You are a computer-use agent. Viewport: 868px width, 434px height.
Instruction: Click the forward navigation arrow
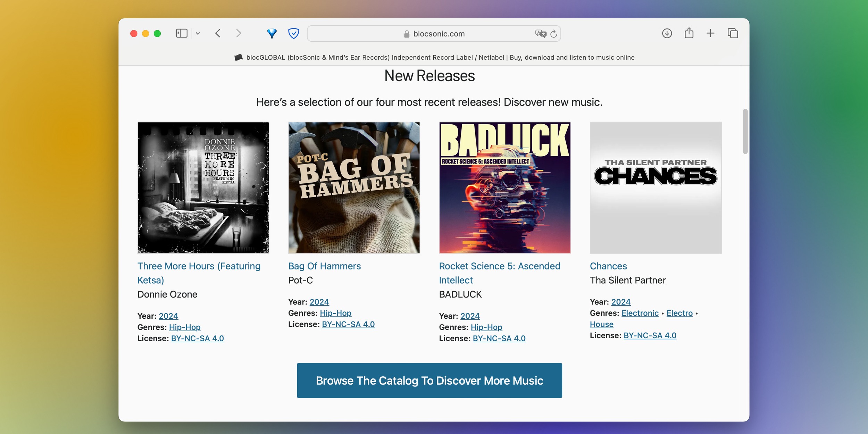239,34
